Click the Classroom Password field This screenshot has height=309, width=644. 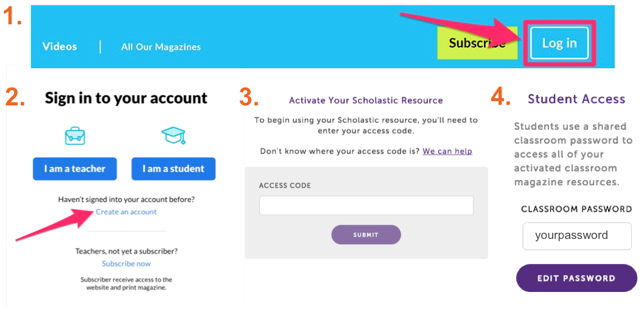[x=576, y=235]
